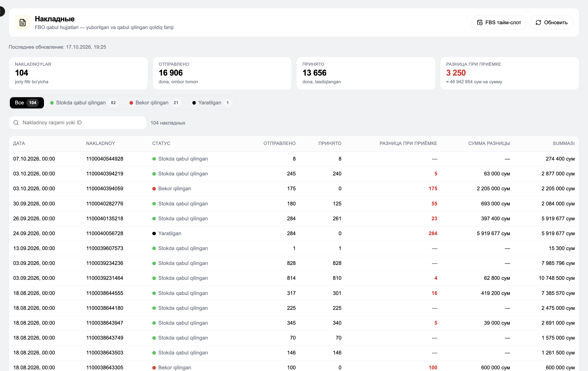Click the РАЗНИЦА ПРИ ПРИЁМКЕ 3 250 card
The image size is (588, 371).
tap(510, 73)
